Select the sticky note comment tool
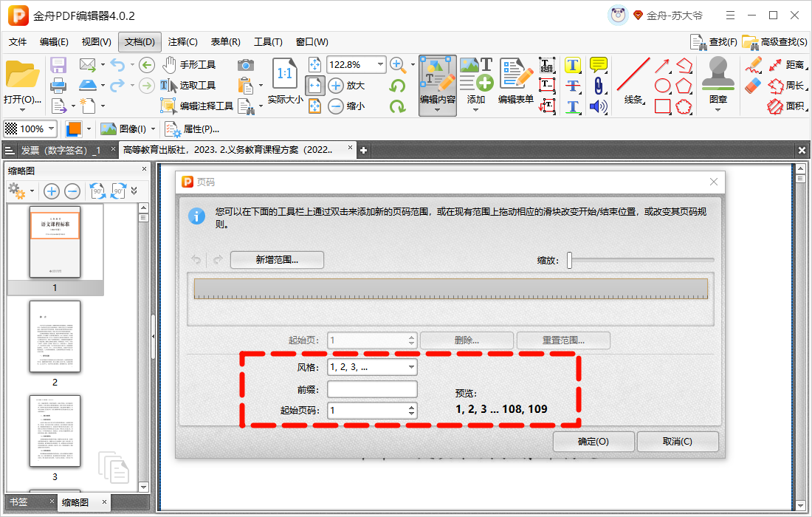Screen dimensions: 812x517 point(598,65)
